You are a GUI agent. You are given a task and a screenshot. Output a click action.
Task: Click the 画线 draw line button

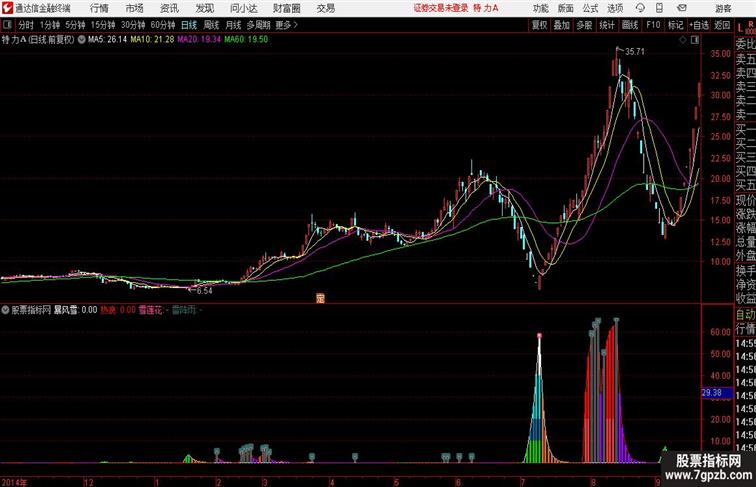(630, 25)
